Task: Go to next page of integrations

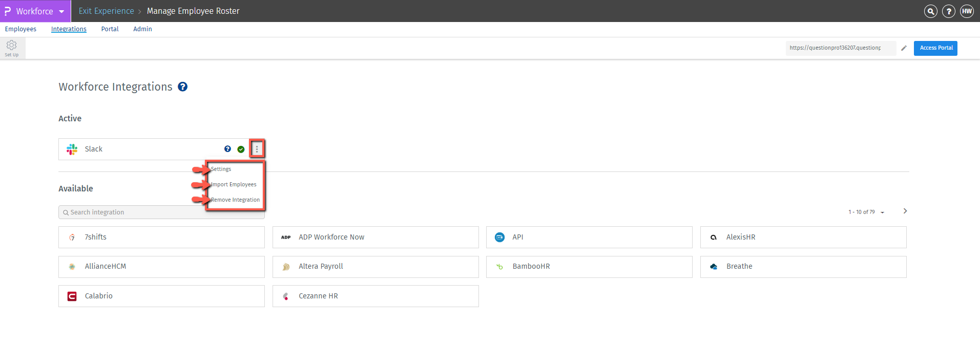Action: click(905, 211)
